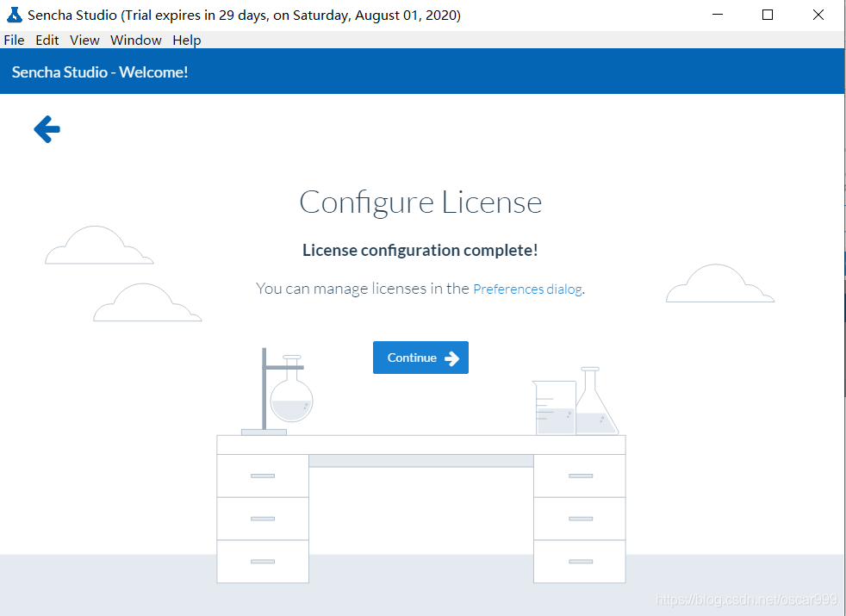Open the Preferences dialog link
This screenshot has width=846, height=616.
tap(527, 289)
